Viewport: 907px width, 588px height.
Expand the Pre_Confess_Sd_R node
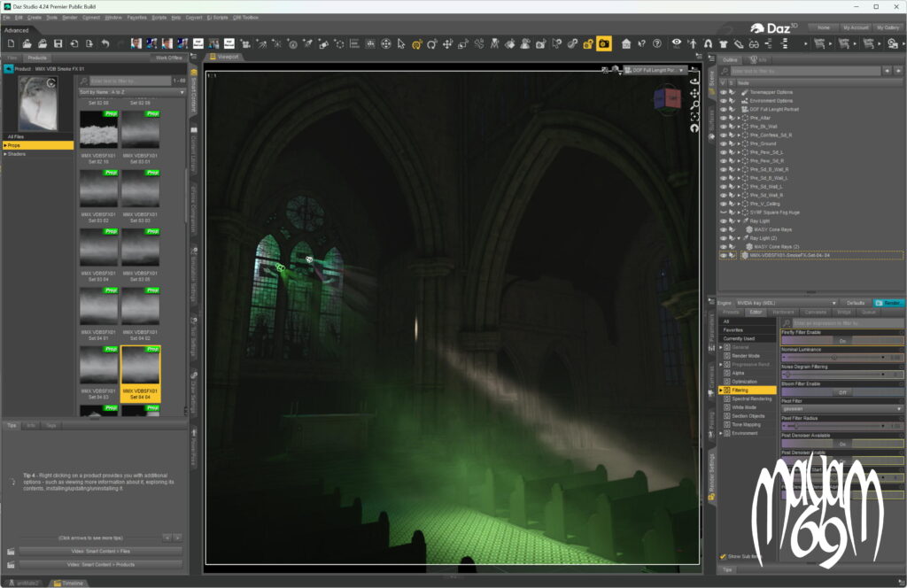point(739,135)
